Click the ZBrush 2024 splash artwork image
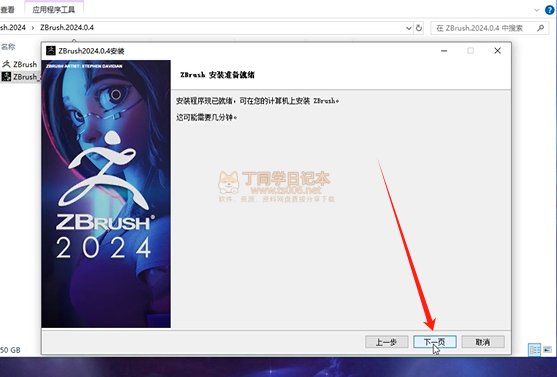 (x=106, y=194)
